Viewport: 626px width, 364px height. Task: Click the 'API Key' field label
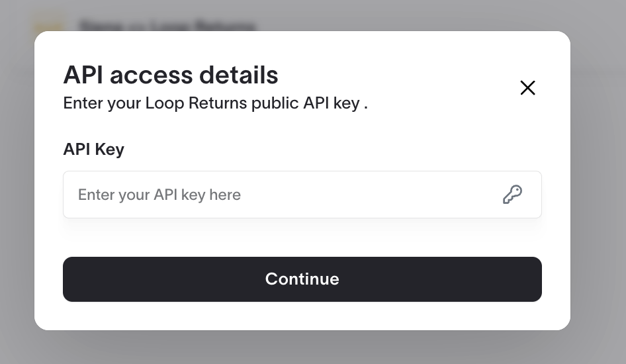(94, 150)
